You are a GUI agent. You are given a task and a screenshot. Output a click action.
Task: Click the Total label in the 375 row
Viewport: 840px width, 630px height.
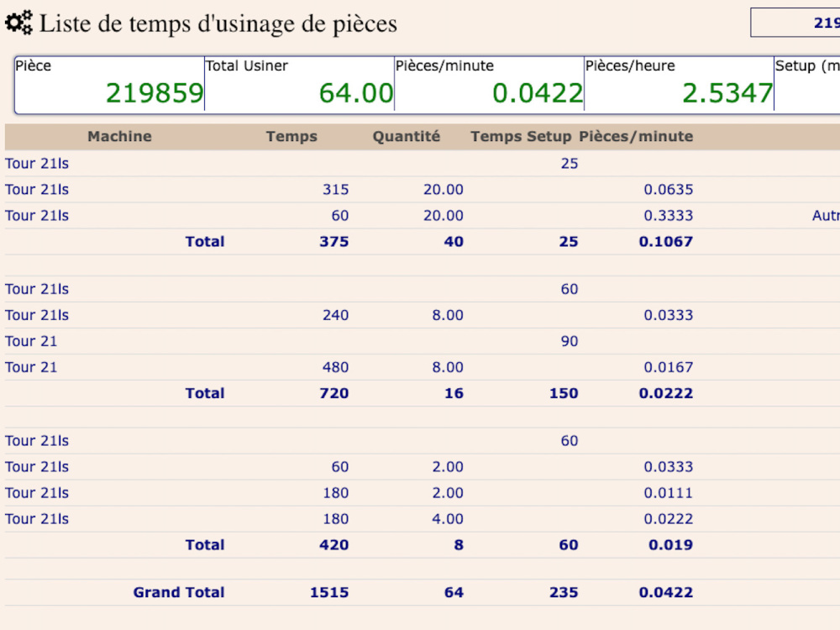[205, 242]
